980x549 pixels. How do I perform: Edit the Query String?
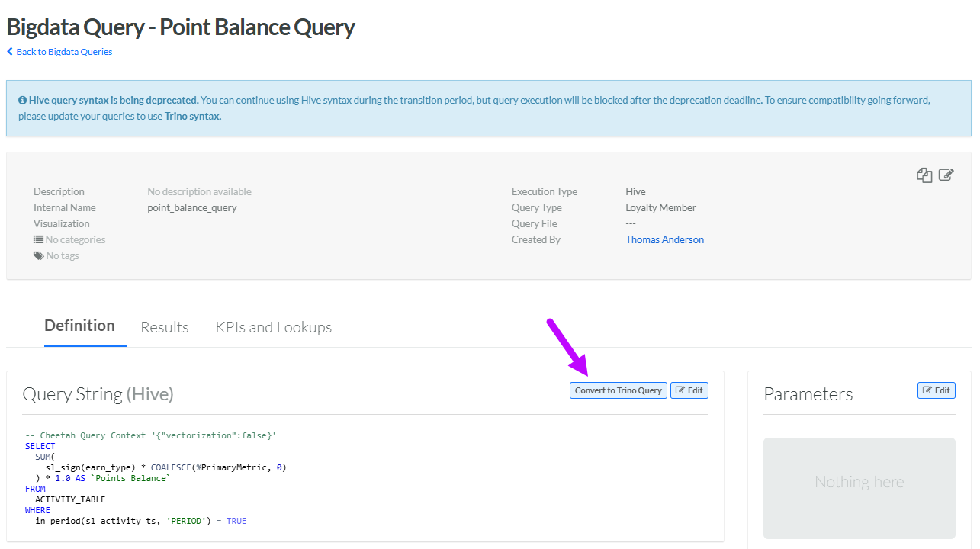point(689,390)
